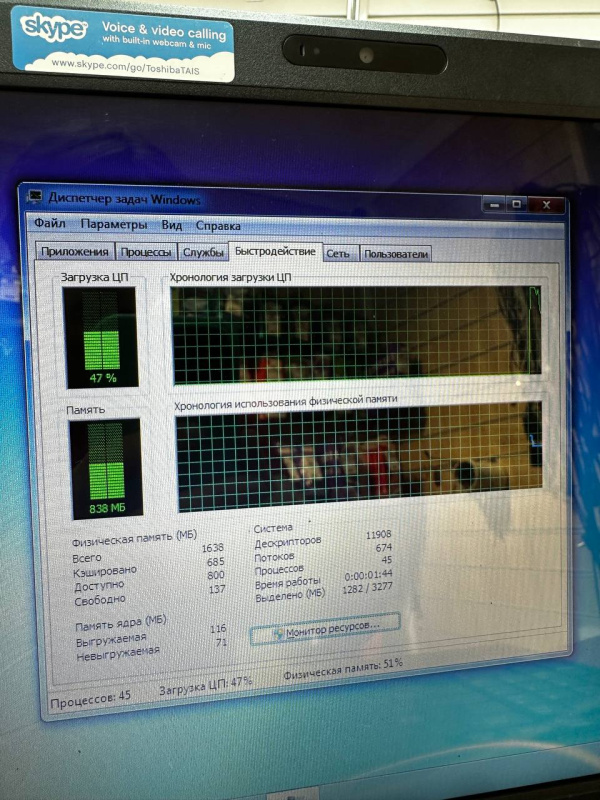This screenshot has height=800, width=600.
Task: Click the Время работы value 0:00:01:44
Action: click(x=368, y=575)
